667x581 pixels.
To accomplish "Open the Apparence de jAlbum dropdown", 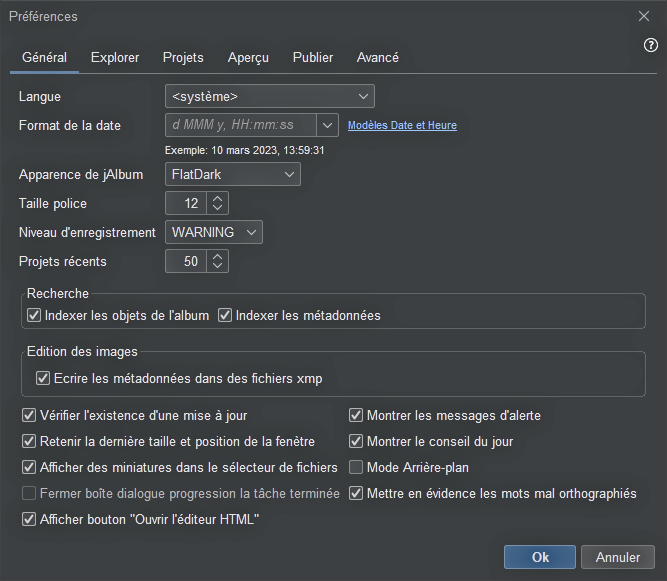I will point(233,174).
